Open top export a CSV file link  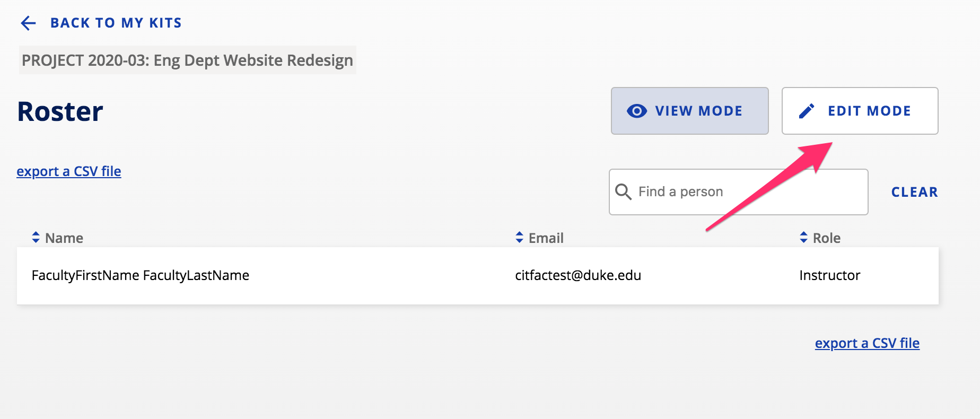[x=69, y=171]
